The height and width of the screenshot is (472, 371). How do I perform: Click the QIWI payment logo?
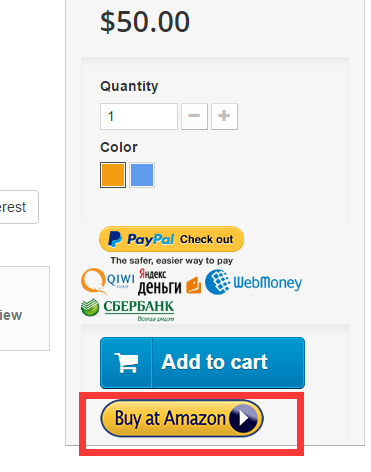[108, 282]
